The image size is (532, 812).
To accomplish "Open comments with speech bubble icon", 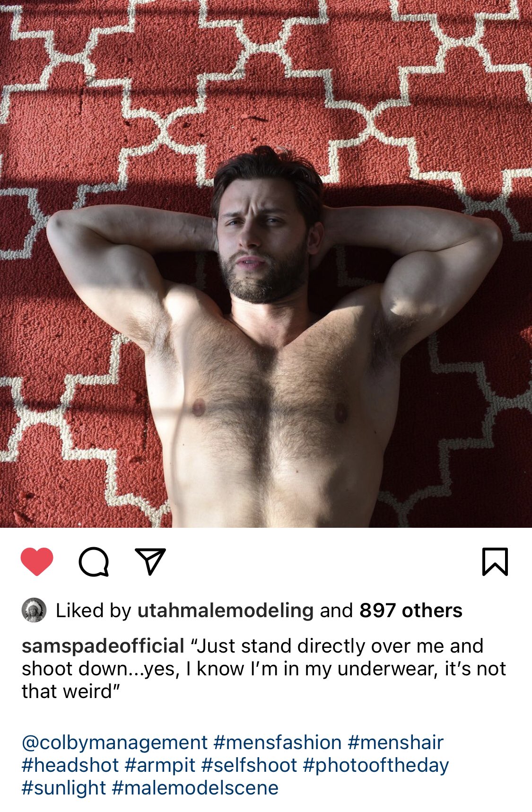I will point(94,562).
